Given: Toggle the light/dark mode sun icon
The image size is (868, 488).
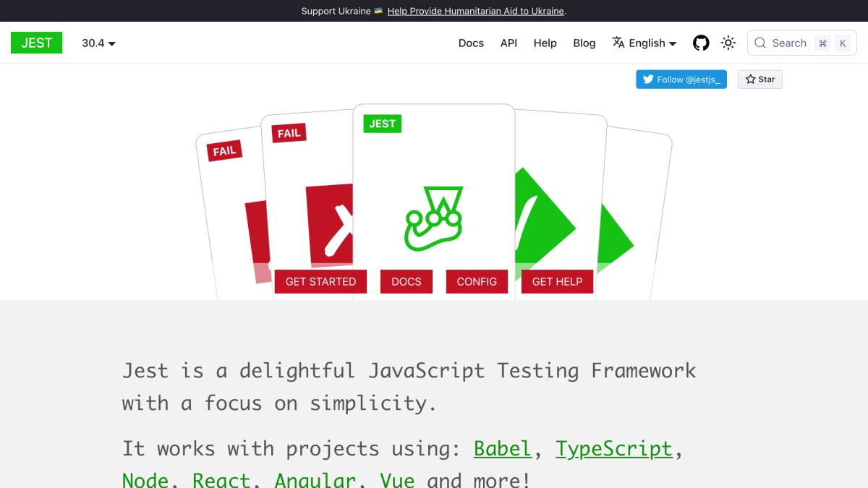Looking at the screenshot, I should (728, 43).
